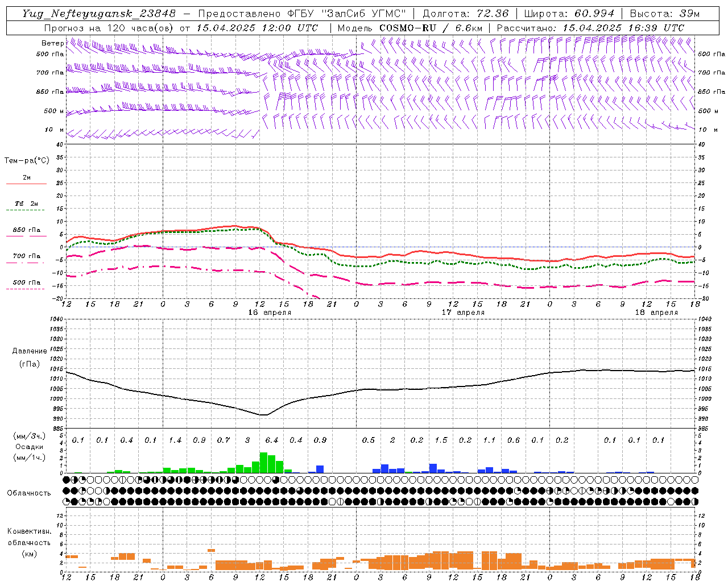Click the 1.4 precipitation total value
The width and height of the screenshot is (728, 582).
(x=175, y=440)
